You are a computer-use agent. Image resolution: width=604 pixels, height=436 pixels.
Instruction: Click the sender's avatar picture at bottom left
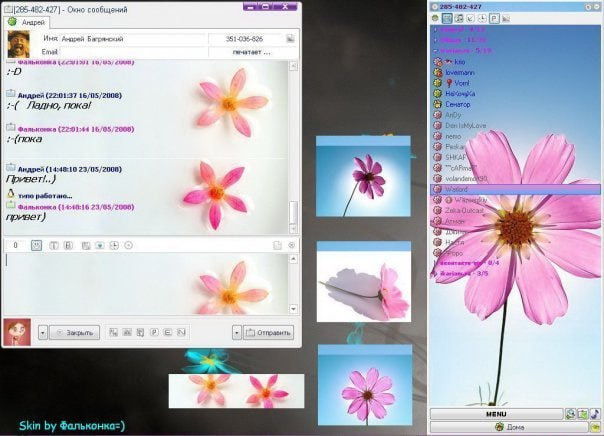(17, 332)
